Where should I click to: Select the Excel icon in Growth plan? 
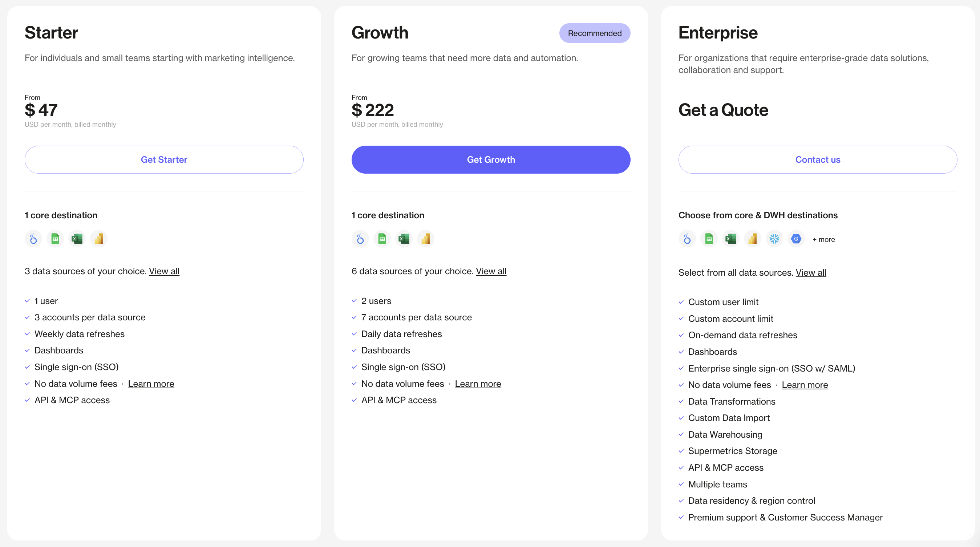coord(404,239)
